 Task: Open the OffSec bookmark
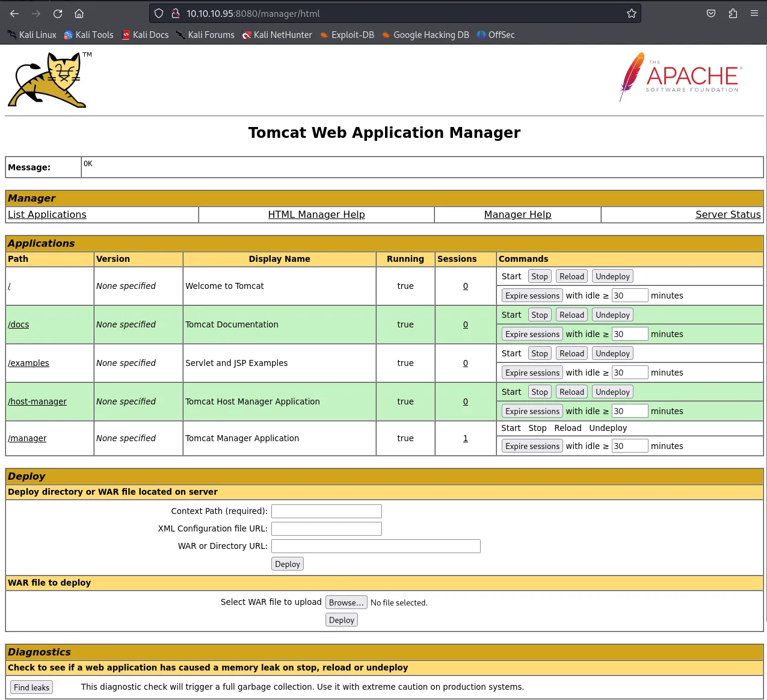[496, 35]
